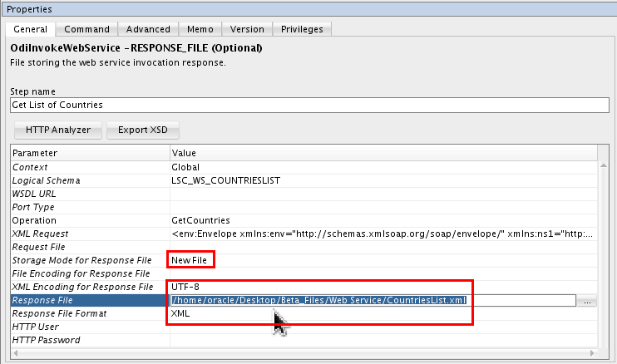Select the Logical Schema parameter row
This screenshot has height=364, width=617.
click(x=90, y=180)
